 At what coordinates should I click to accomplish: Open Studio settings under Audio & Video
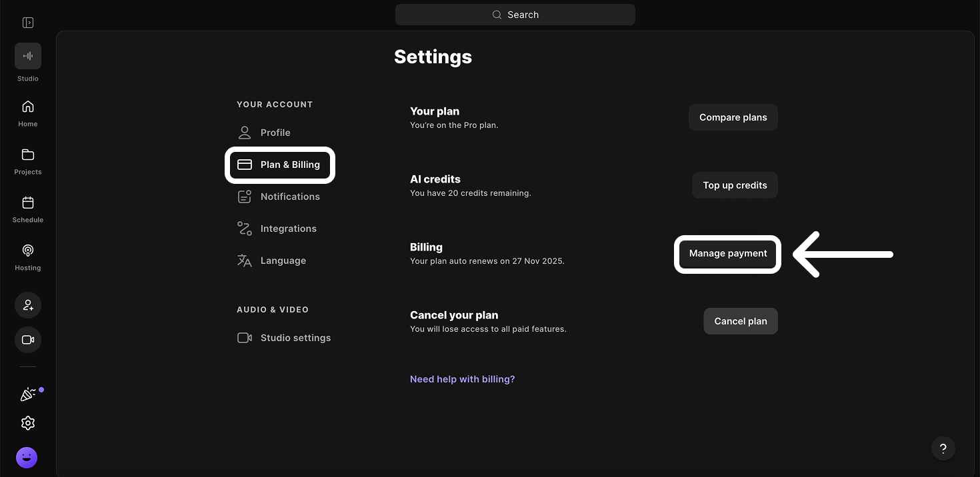pos(295,338)
